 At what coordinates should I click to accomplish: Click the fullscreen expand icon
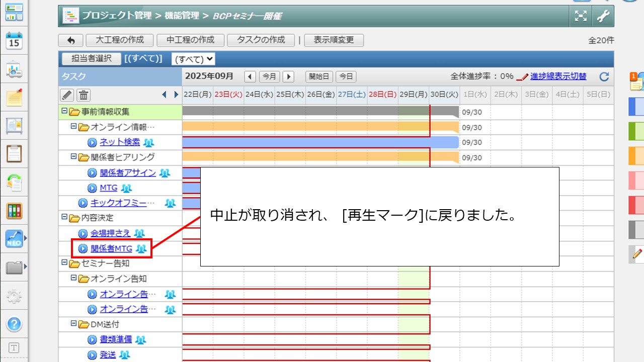tap(581, 16)
